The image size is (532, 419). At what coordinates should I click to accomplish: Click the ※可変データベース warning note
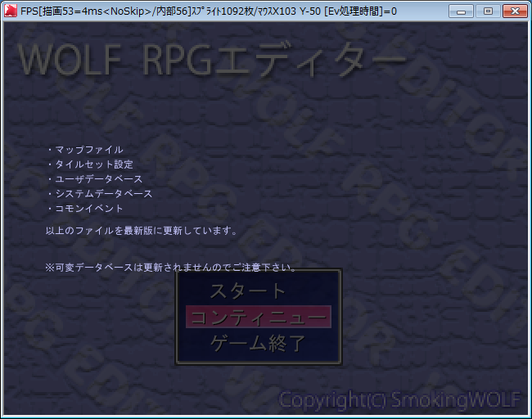171,268
